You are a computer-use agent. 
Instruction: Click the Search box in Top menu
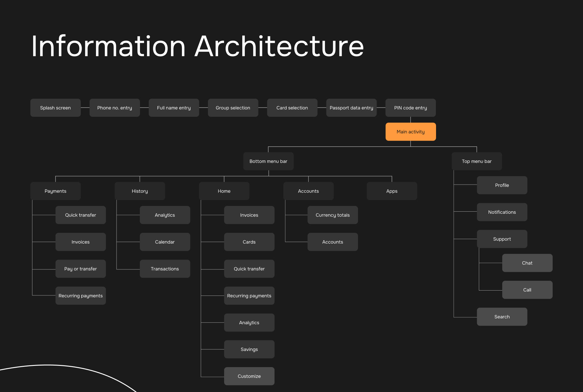tap(502, 317)
